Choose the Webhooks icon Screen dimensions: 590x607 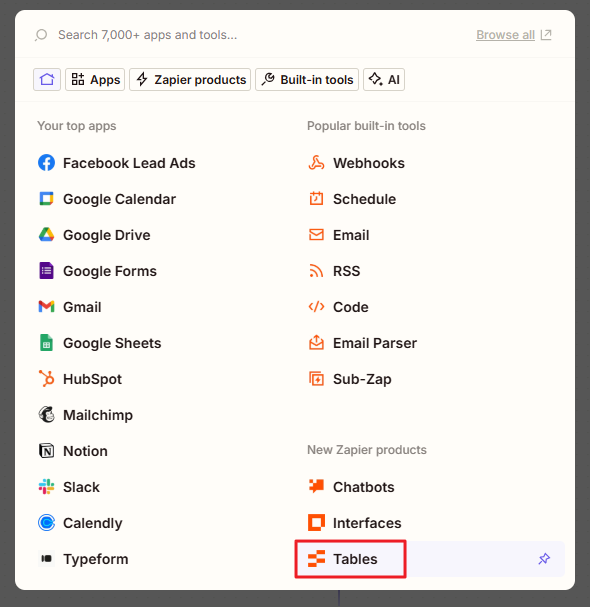click(316, 163)
